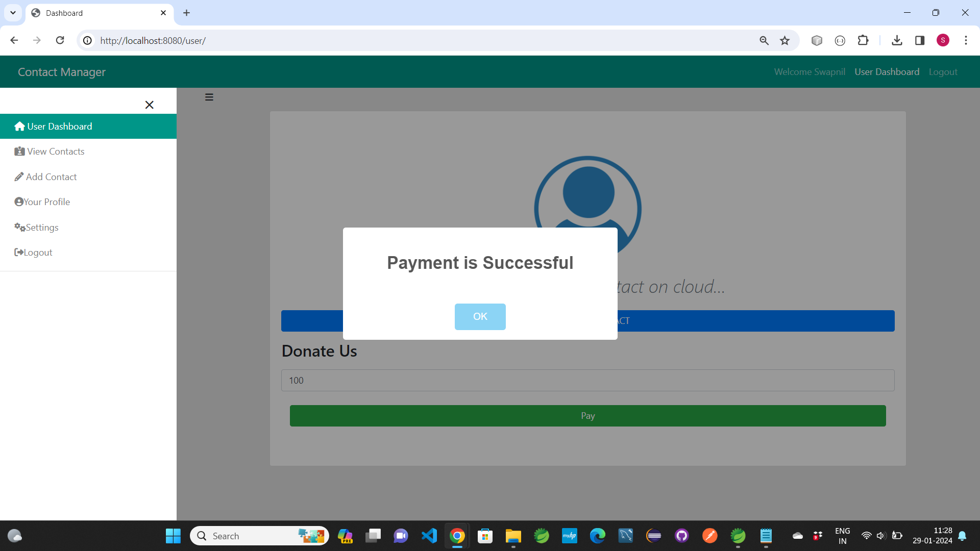The image size is (980, 551).
Task: Expand the tab search dropdown arrow
Action: coord(13,13)
